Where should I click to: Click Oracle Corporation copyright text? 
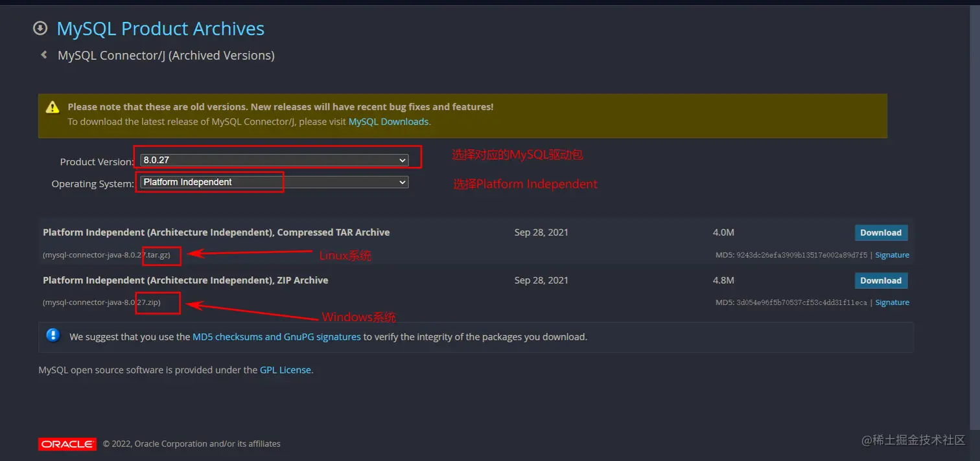coord(192,444)
